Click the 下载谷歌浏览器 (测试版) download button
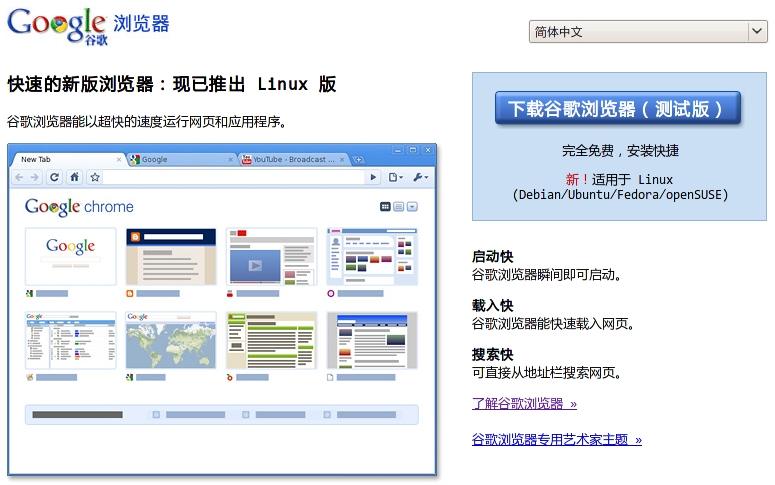 coord(618,108)
